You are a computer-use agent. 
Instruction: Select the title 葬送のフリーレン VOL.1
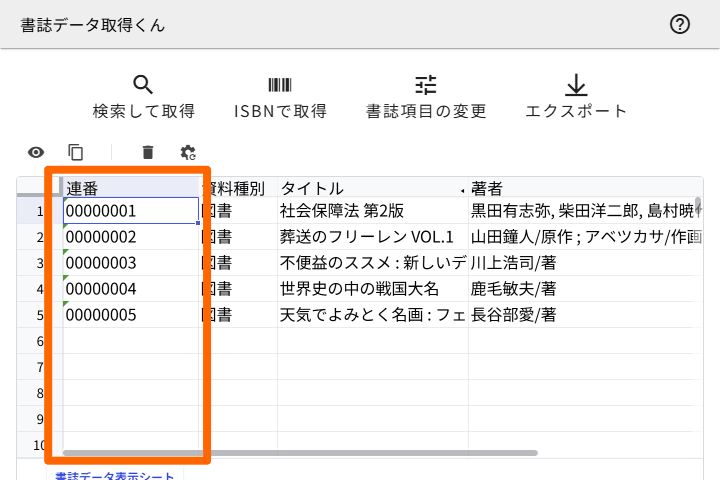pyautogui.click(x=370, y=237)
